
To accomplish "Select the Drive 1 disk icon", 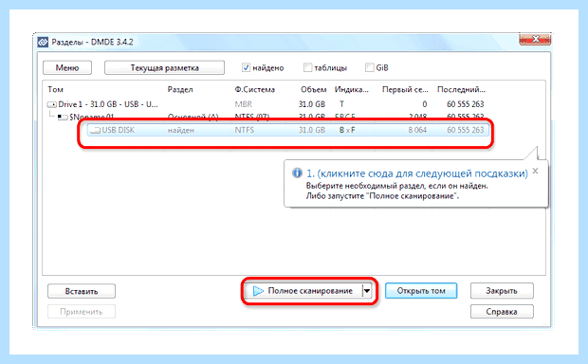I will pos(52,104).
